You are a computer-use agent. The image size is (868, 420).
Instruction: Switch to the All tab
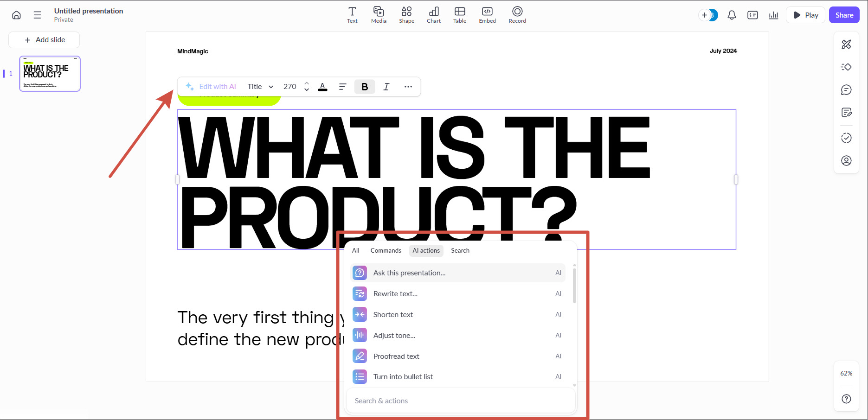click(356, 251)
